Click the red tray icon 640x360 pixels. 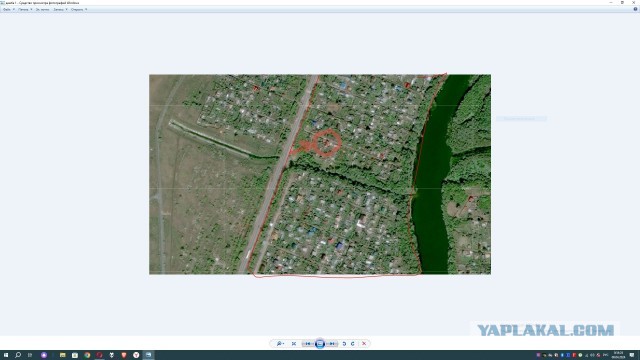(574, 355)
